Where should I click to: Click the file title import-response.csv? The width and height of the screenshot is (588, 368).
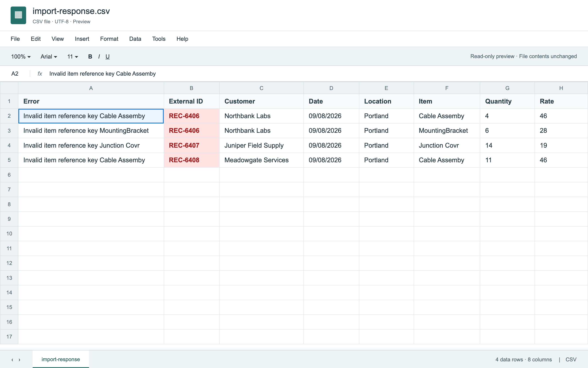(x=71, y=11)
